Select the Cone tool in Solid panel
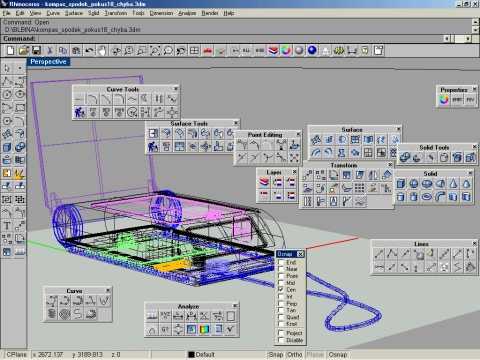This screenshot has height=360, width=480. (453, 184)
